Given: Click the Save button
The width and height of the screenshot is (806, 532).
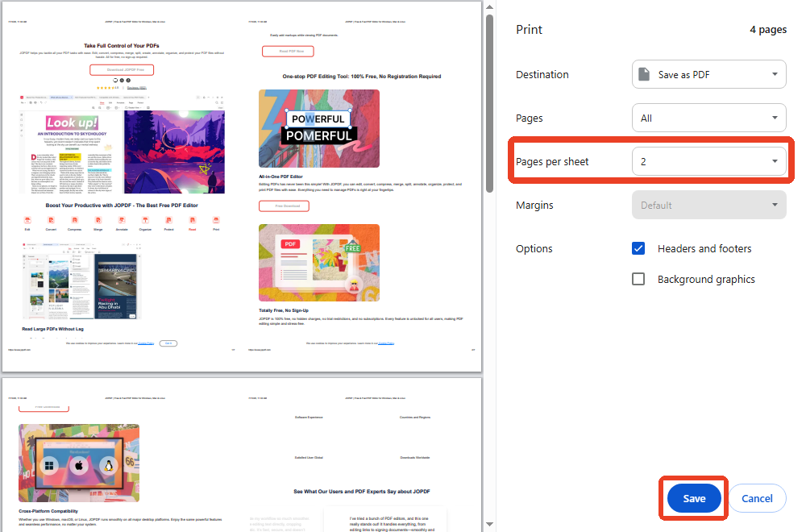Looking at the screenshot, I should [693, 498].
